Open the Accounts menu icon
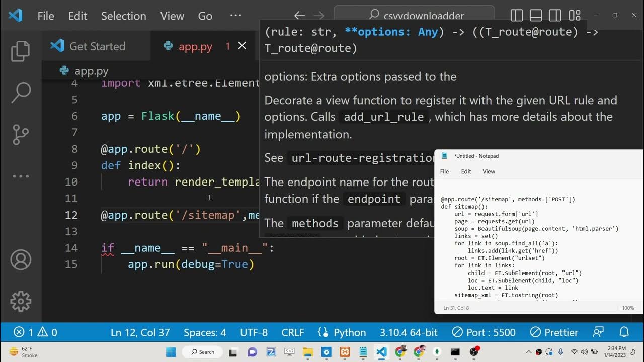 point(21,260)
